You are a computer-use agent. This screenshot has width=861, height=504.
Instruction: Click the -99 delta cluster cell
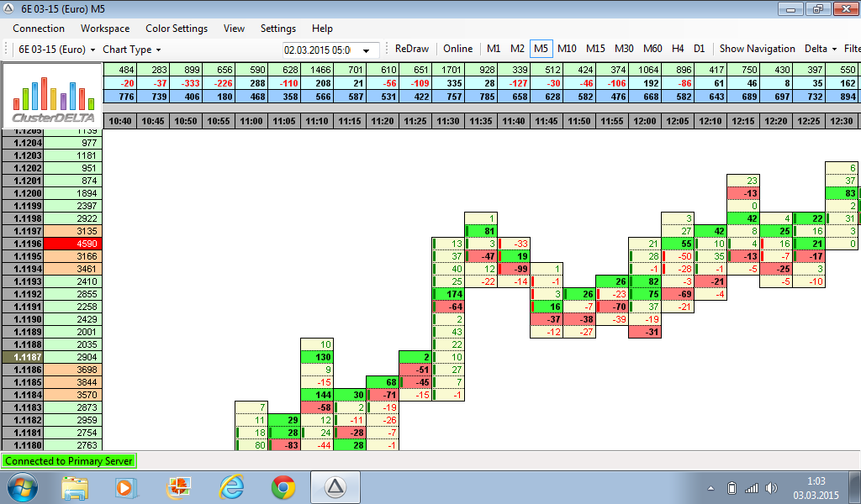point(514,269)
